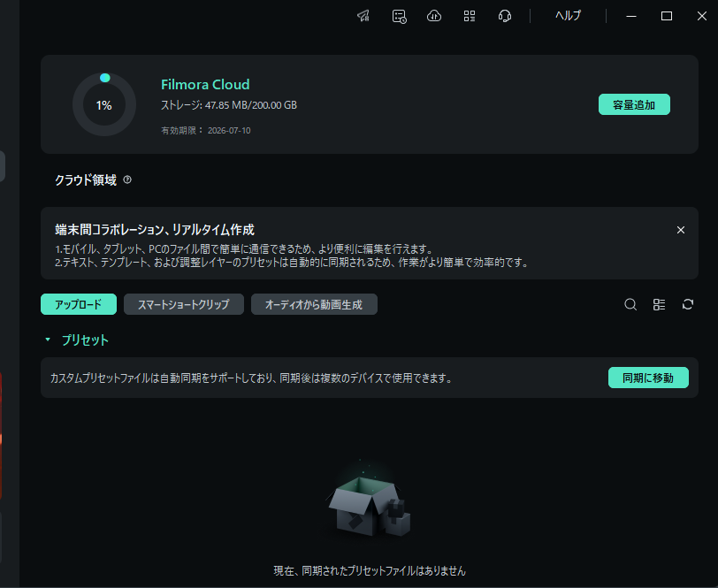Screen dimensions: 718x588
Task: Click the Filmora Cloud title
Action: click(x=205, y=84)
